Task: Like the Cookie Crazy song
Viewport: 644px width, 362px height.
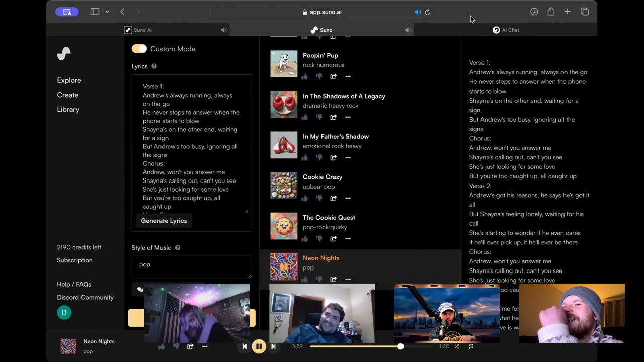Action: point(304,198)
